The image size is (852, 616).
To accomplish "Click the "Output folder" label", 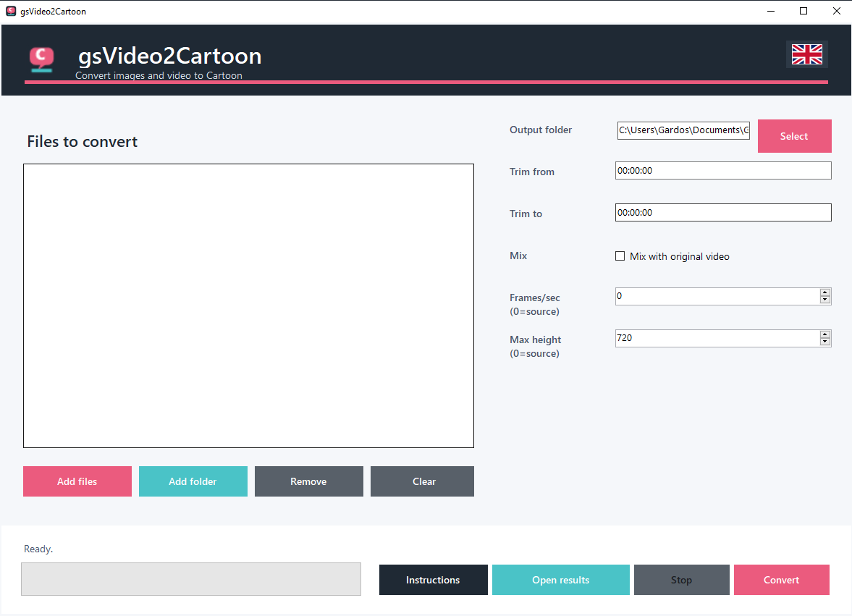I will coord(541,130).
